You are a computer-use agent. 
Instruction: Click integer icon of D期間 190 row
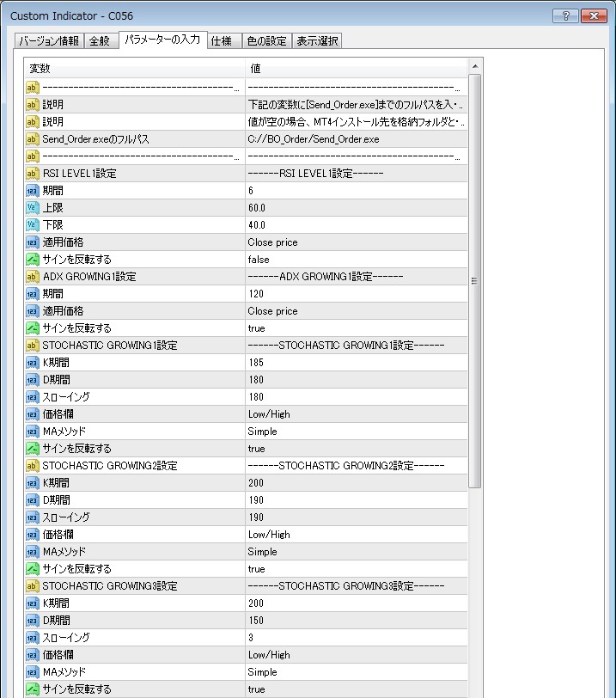click(32, 500)
